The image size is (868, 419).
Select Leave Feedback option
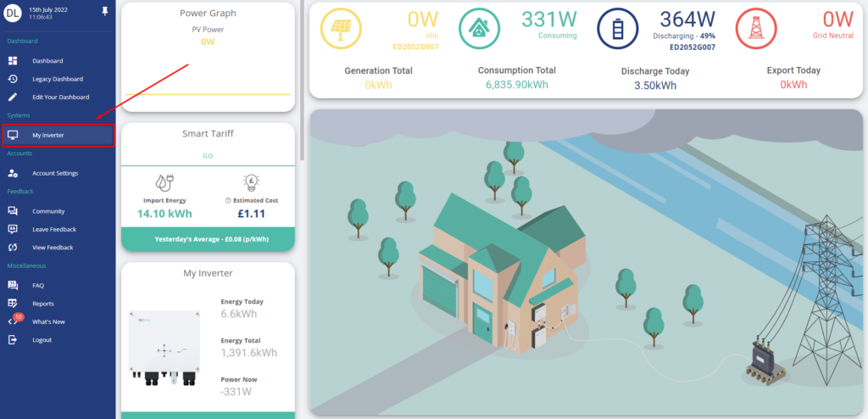[x=53, y=229]
